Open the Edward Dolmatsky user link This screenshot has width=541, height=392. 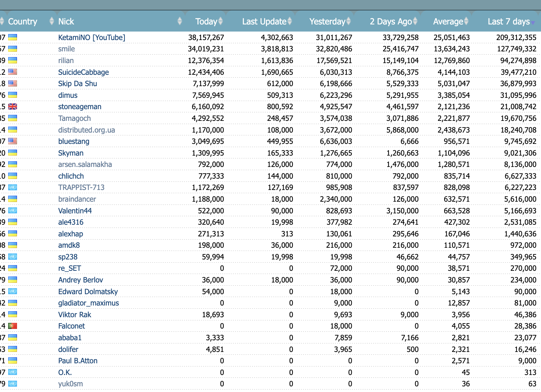point(88,291)
